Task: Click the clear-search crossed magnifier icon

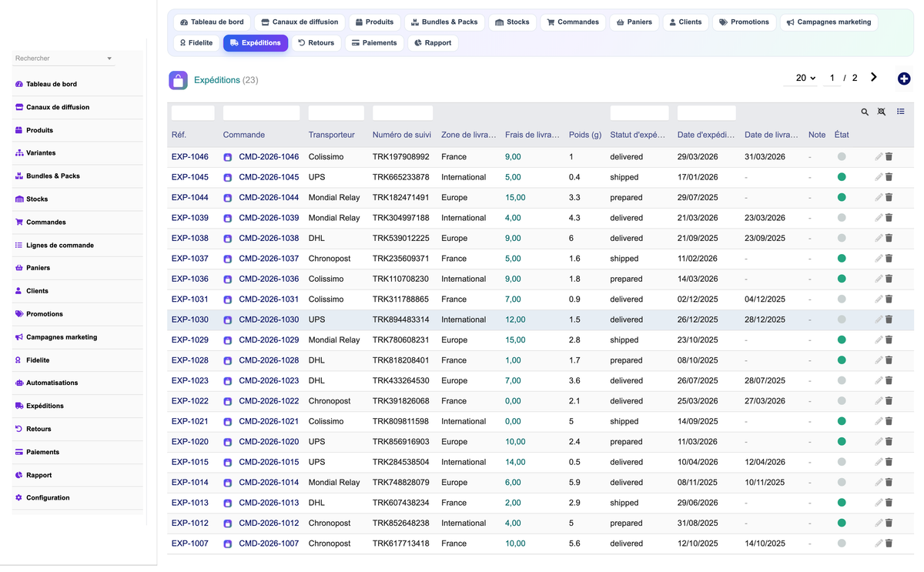Action: tap(882, 112)
